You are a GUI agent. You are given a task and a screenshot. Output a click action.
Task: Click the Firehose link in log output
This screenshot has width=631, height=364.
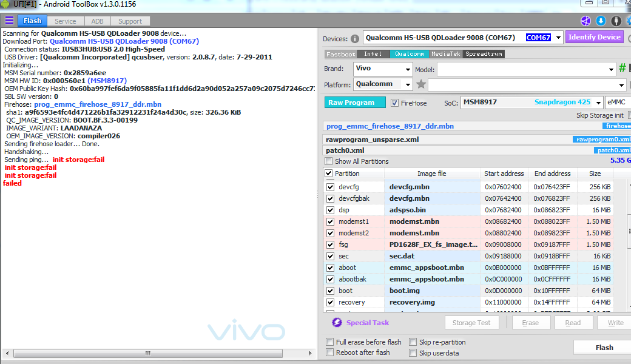98,104
